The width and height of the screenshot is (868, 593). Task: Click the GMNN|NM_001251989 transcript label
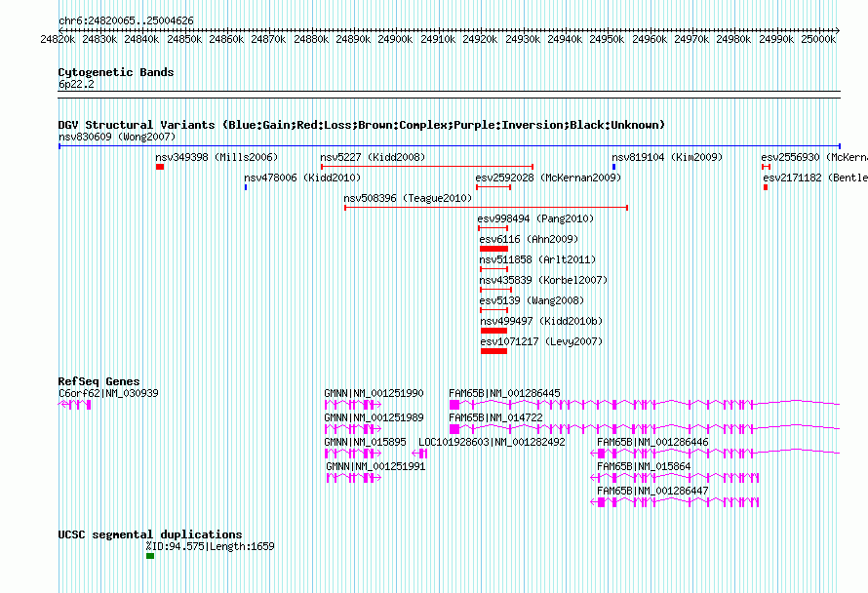pos(374,417)
